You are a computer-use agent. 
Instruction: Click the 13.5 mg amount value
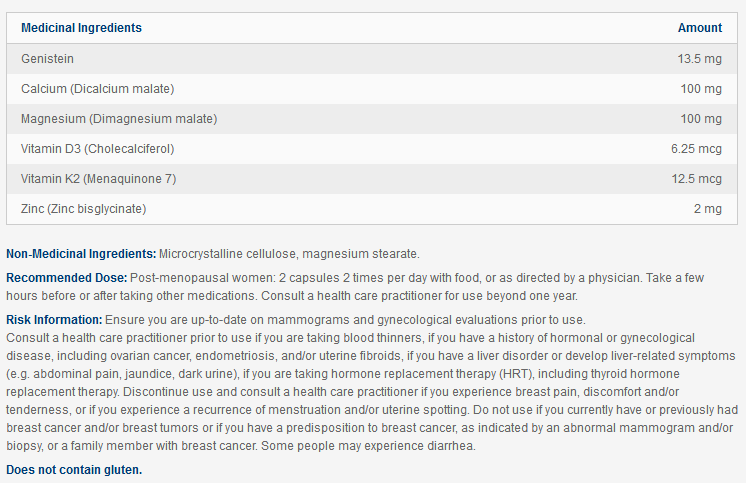(699, 59)
